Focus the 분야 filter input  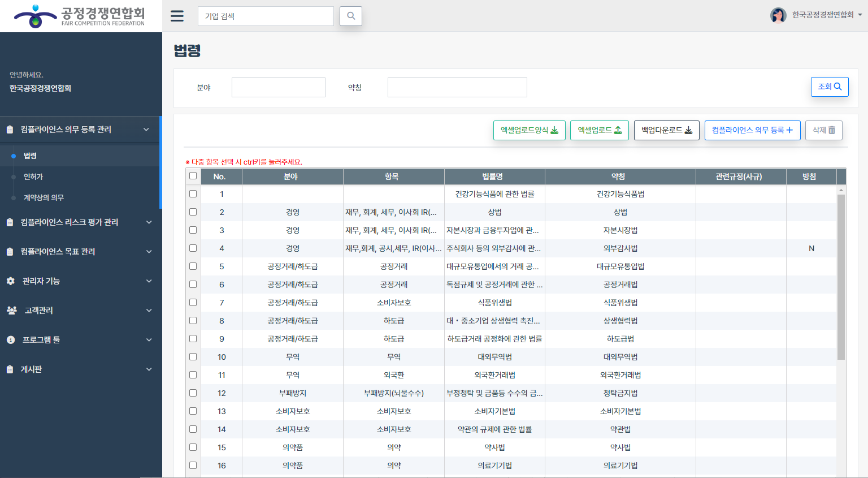pyautogui.click(x=279, y=87)
